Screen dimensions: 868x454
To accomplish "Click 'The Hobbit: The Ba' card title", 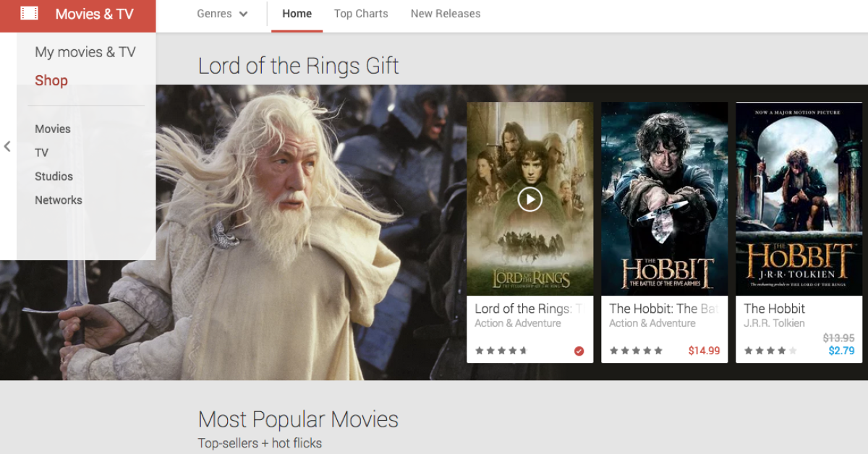I will pos(663,309).
